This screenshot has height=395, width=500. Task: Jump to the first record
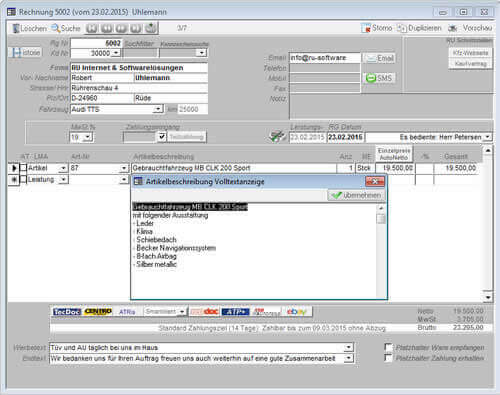tap(92, 28)
